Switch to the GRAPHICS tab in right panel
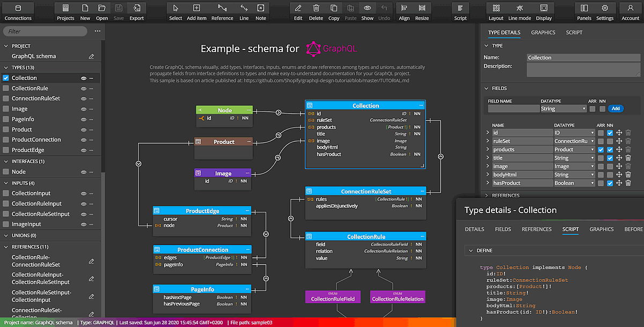 coord(543,33)
